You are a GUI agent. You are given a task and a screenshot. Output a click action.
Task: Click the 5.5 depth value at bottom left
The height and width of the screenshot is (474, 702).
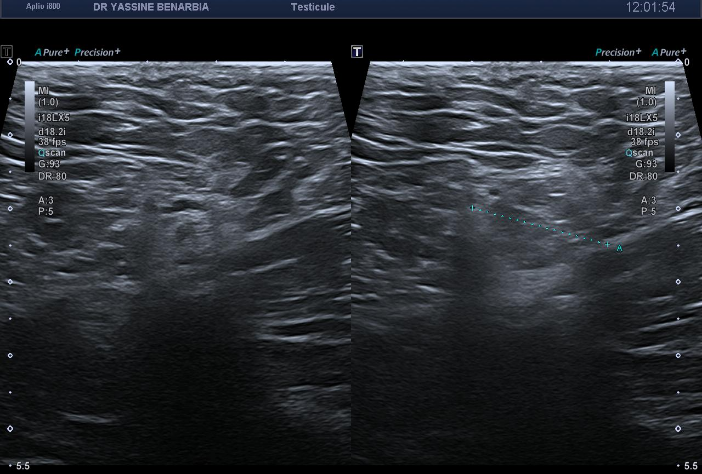[x=23, y=467]
